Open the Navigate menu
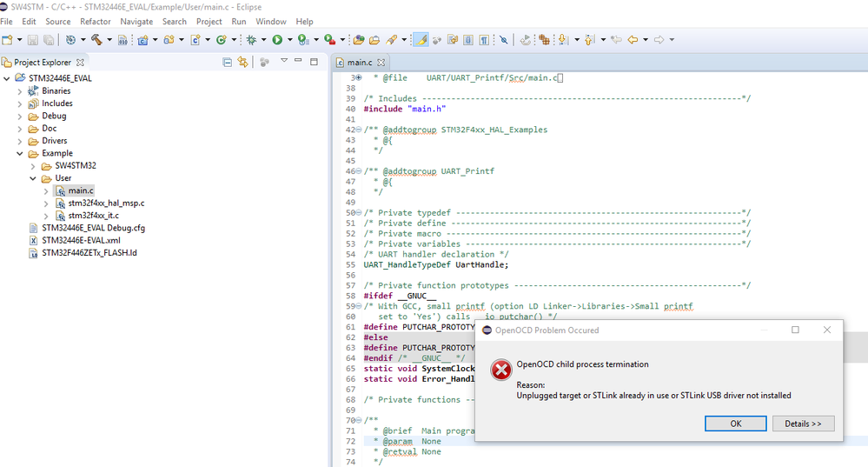 pyautogui.click(x=136, y=22)
